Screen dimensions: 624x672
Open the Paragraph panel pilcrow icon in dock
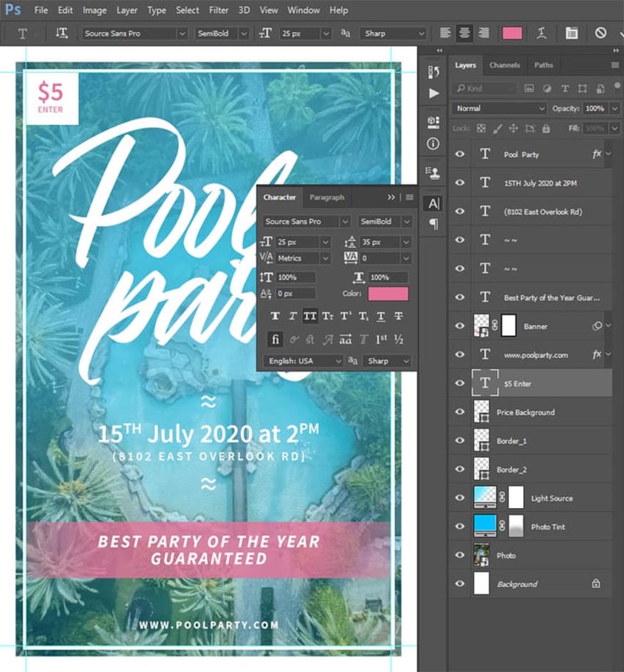click(434, 224)
